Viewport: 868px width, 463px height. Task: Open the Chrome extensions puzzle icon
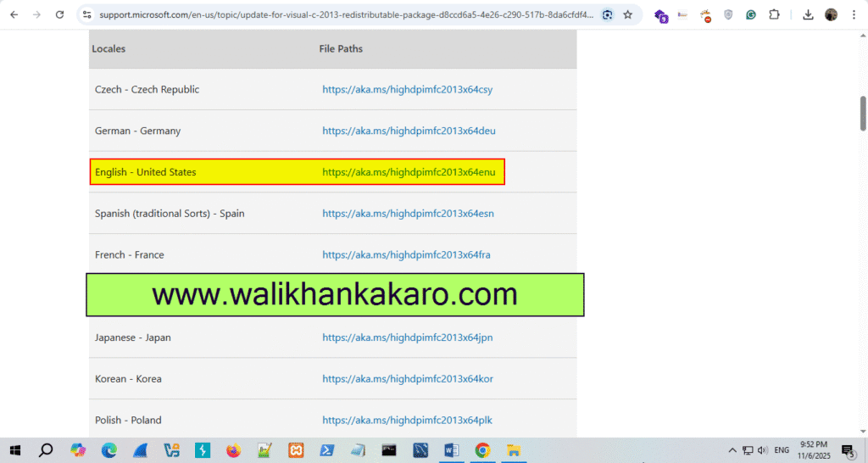pyautogui.click(x=774, y=14)
